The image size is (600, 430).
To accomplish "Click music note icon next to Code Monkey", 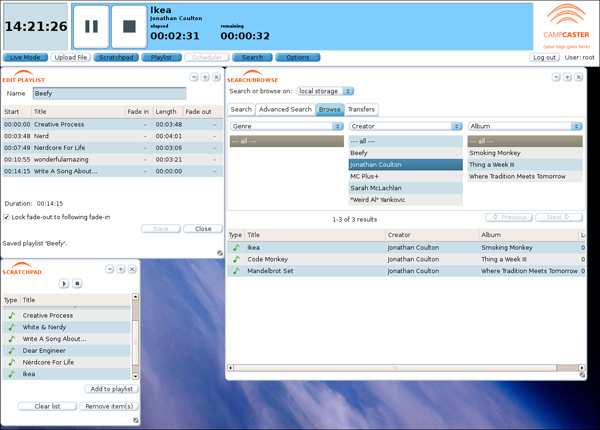I will 236,259.
